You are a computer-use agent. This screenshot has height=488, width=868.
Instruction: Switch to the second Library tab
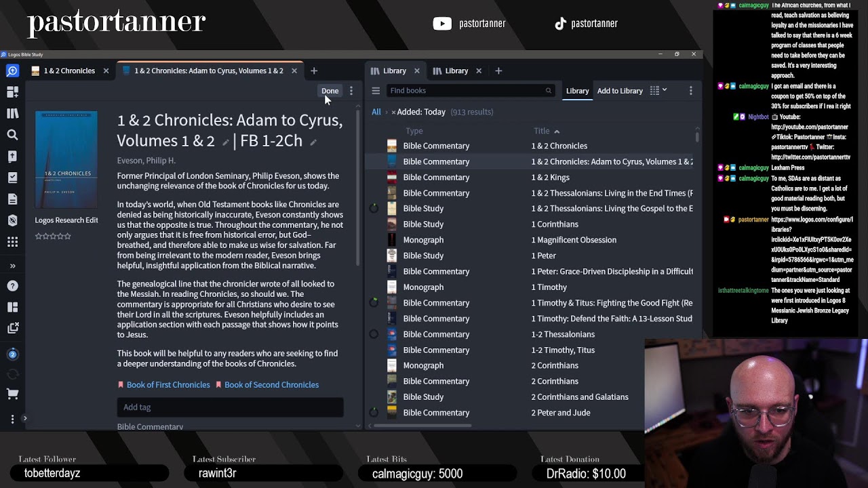[456, 70]
